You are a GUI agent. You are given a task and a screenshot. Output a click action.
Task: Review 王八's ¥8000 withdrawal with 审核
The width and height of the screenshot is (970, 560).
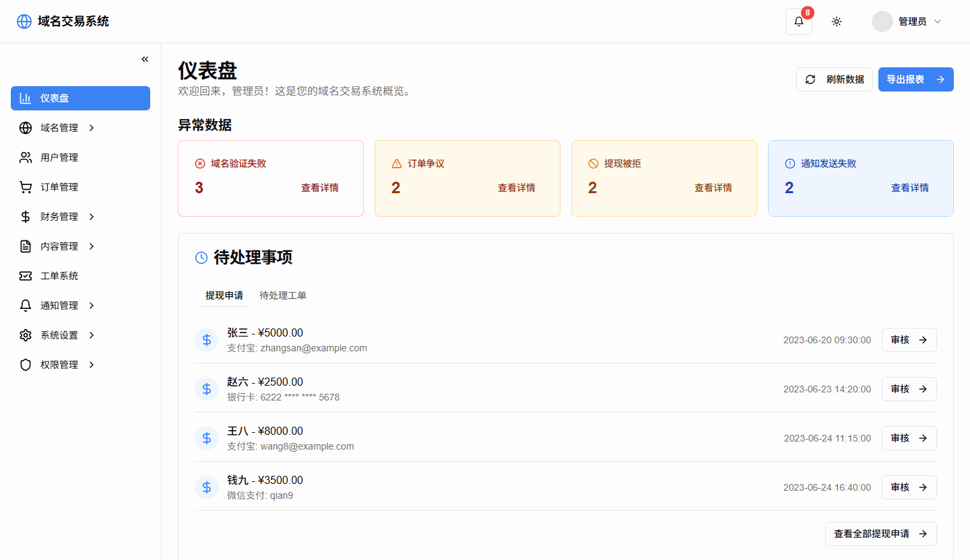(909, 438)
